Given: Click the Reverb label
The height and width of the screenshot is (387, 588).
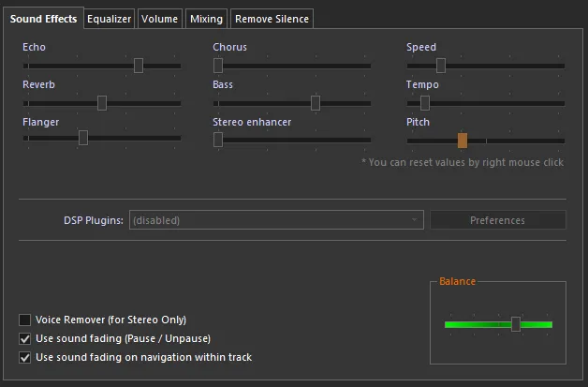Looking at the screenshot, I should pyautogui.click(x=38, y=84).
